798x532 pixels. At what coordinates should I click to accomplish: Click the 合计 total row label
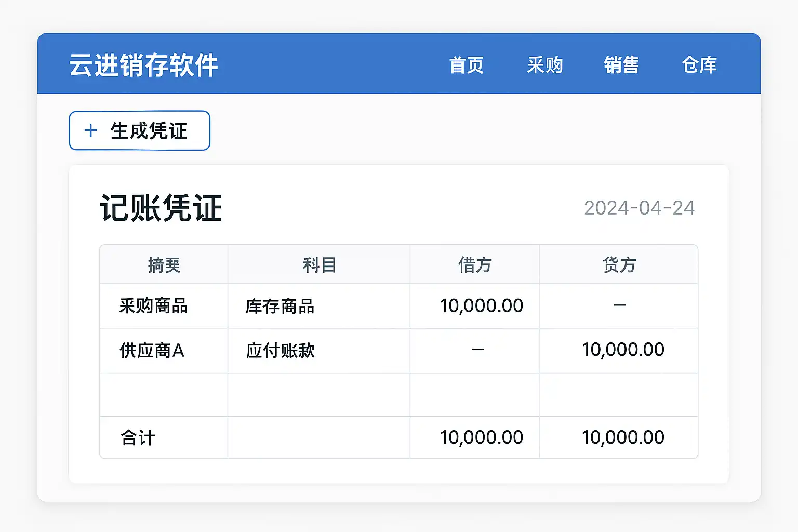(x=138, y=438)
